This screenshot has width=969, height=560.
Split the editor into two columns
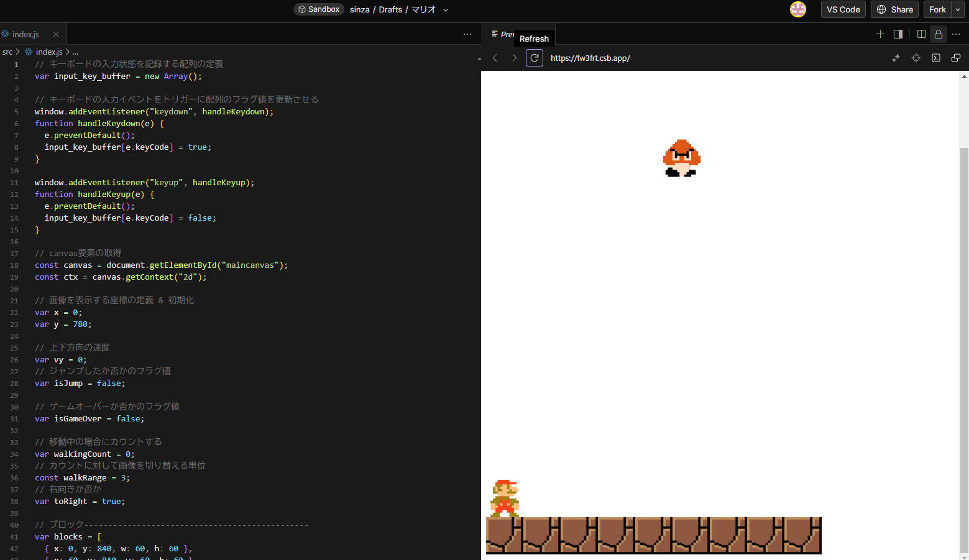(x=921, y=34)
